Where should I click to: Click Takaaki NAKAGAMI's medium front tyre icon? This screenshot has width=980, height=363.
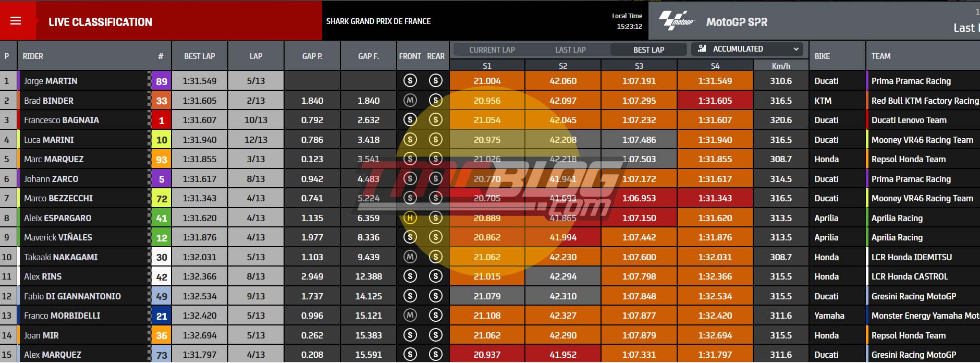pos(410,257)
